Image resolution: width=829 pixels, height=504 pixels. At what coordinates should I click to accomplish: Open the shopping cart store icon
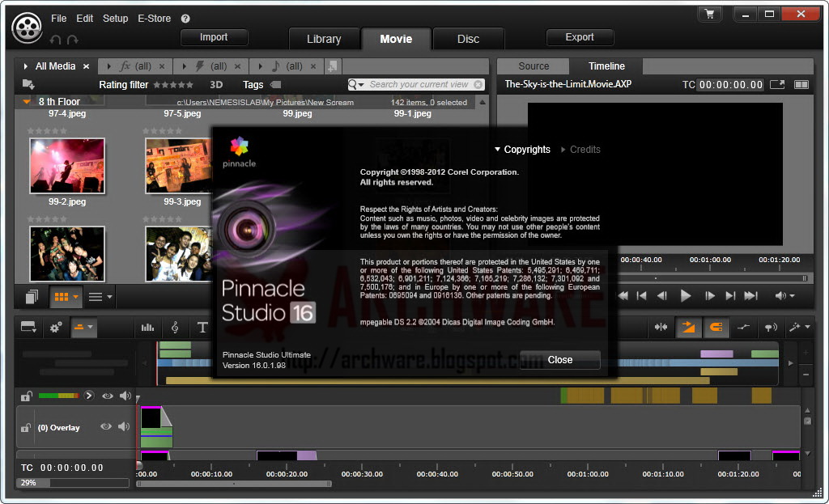[709, 14]
